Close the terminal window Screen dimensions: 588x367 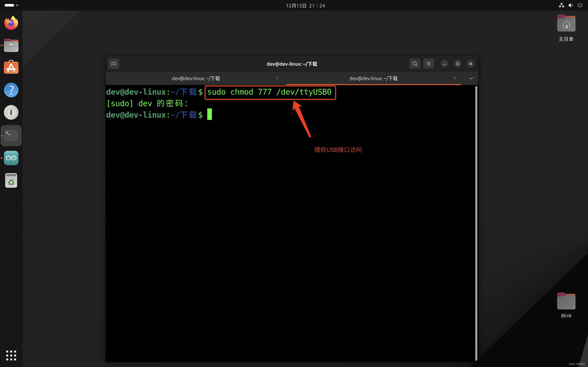471,64
